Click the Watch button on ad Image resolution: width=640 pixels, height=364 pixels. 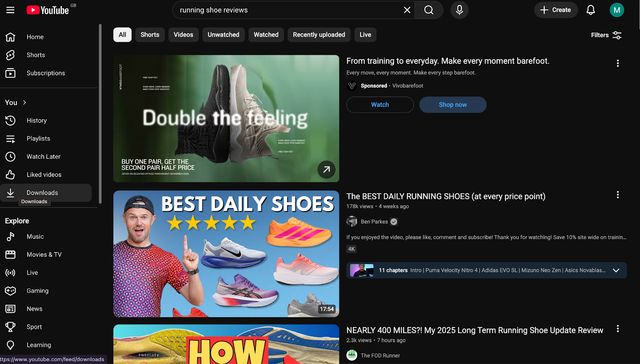pyautogui.click(x=380, y=105)
